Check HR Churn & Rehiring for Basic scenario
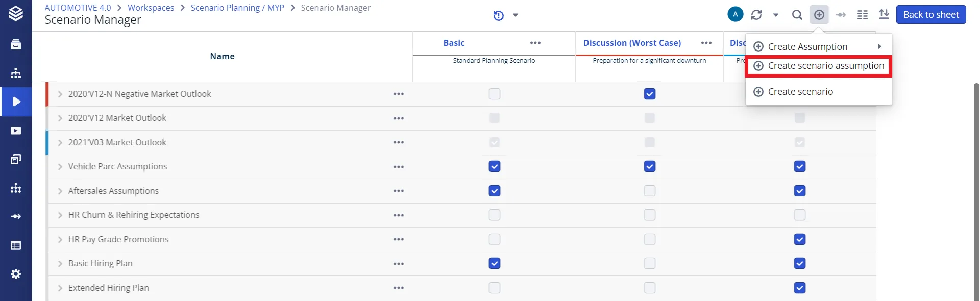Viewport: 980px width, 301px height. click(x=494, y=215)
